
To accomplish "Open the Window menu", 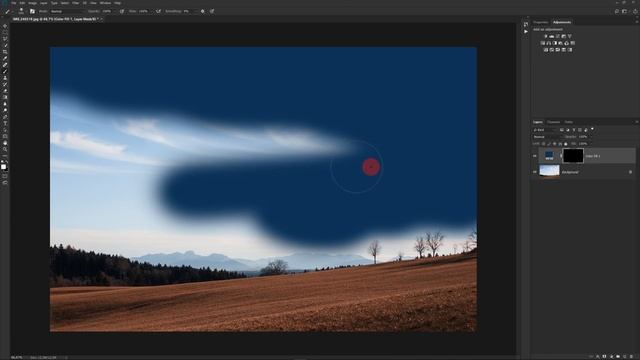I will pos(105,3).
